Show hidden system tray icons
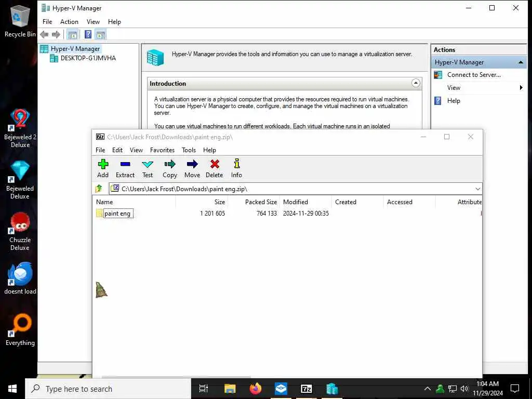This screenshot has height=399, width=532. [428, 389]
